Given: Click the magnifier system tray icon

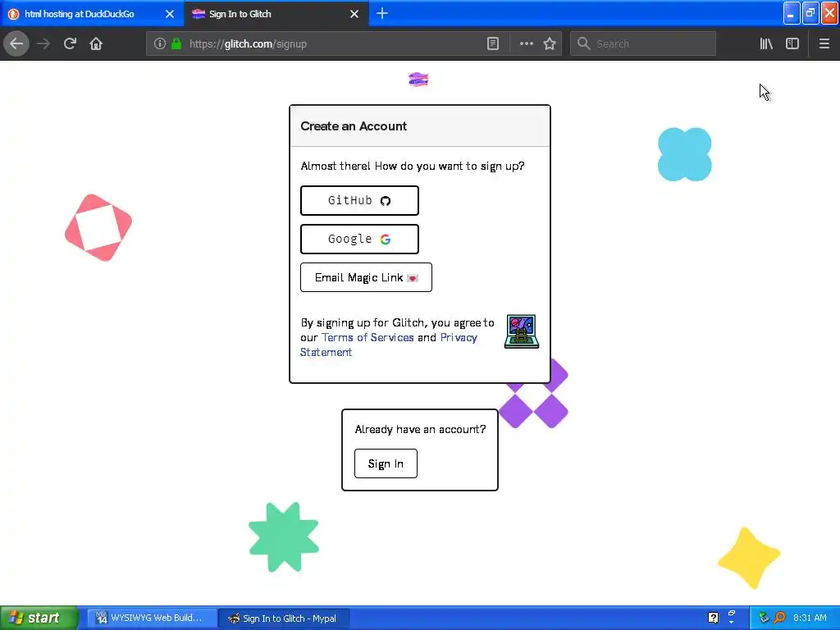Looking at the screenshot, I should click(x=779, y=618).
